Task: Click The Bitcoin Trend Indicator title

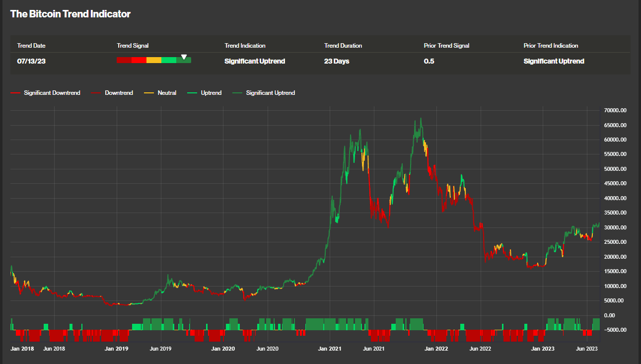Action: click(x=71, y=14)
